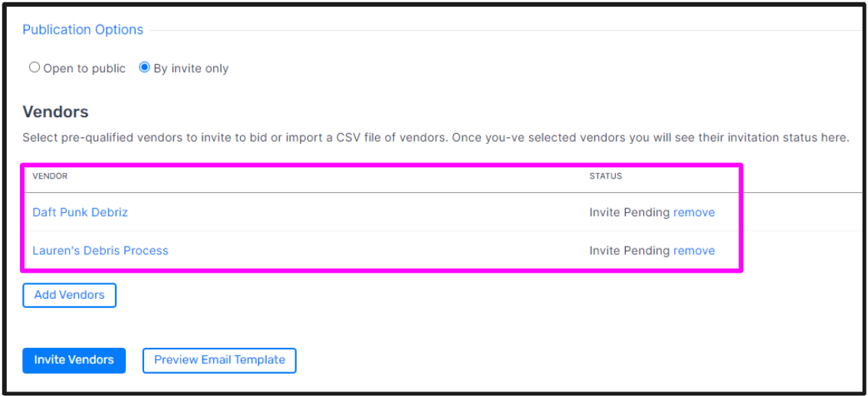
Task: Open the Daft Punk Debriz vendor link
Action: [81, 212]
